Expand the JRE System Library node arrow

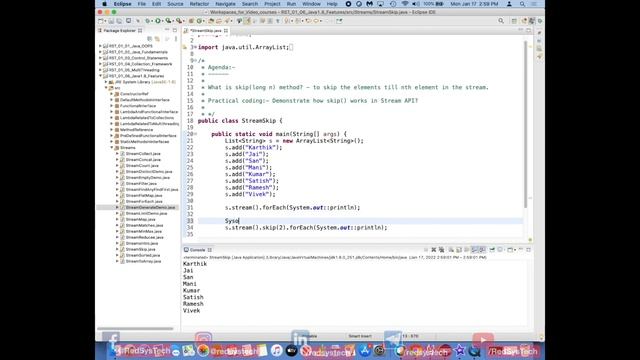(106, 82)
